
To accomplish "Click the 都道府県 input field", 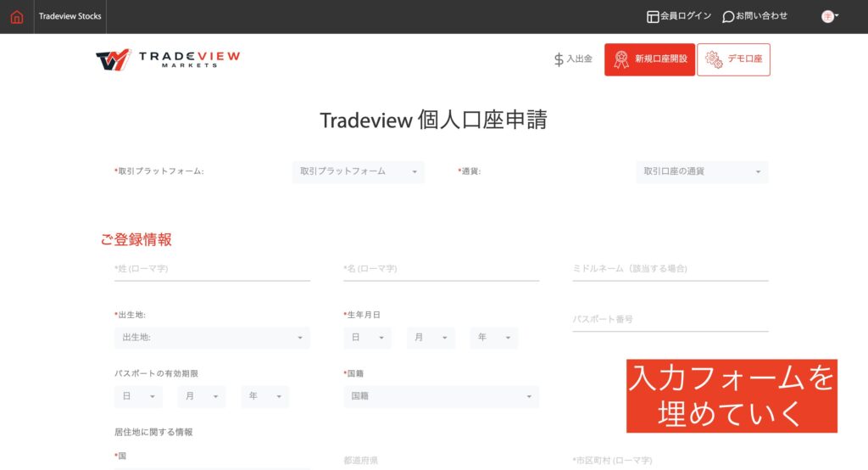I will [441, 461].
